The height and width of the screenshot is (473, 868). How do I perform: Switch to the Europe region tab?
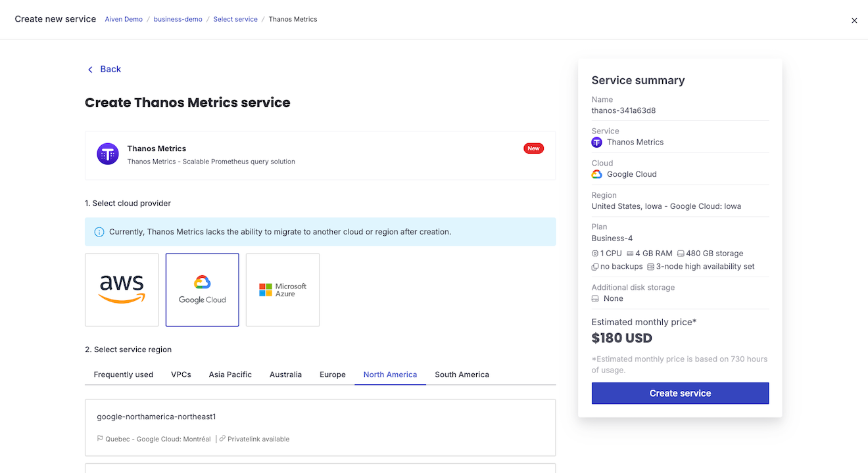click(333, 374)
